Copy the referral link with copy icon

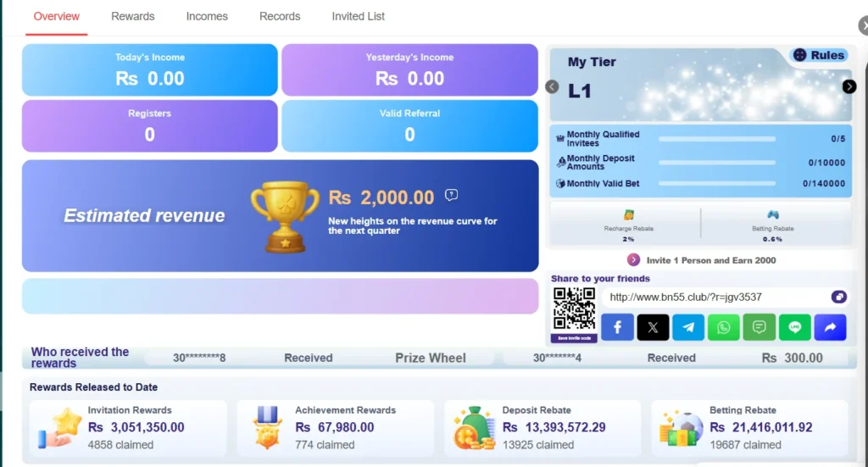pyautogui.click(x=838, y=297)
